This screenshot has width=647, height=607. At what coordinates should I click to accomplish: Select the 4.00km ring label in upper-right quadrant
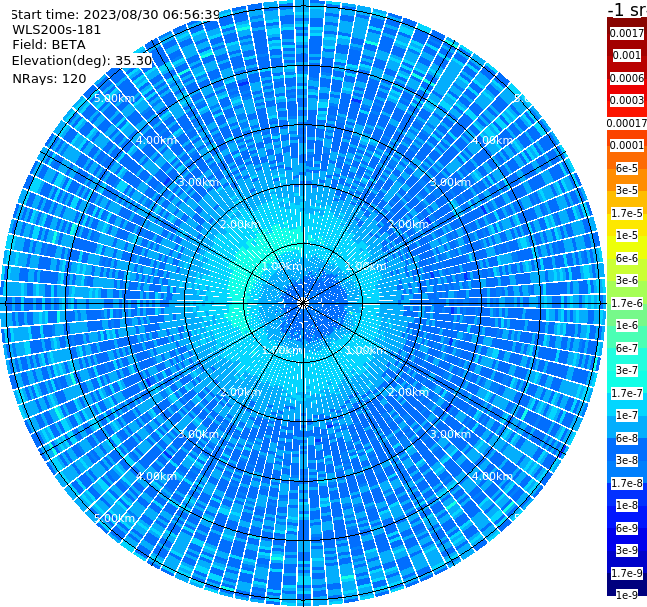[x=492, y=140]
